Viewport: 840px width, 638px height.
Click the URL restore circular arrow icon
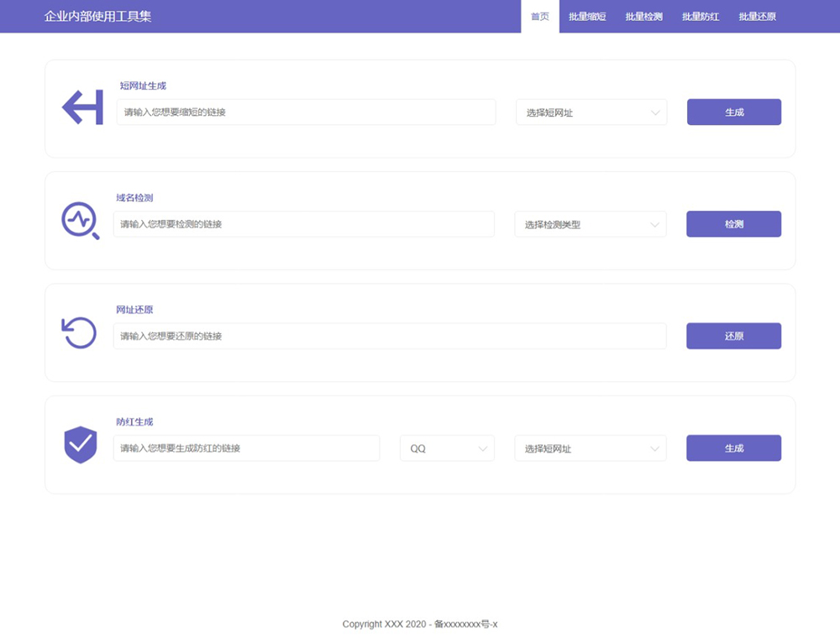78,332
